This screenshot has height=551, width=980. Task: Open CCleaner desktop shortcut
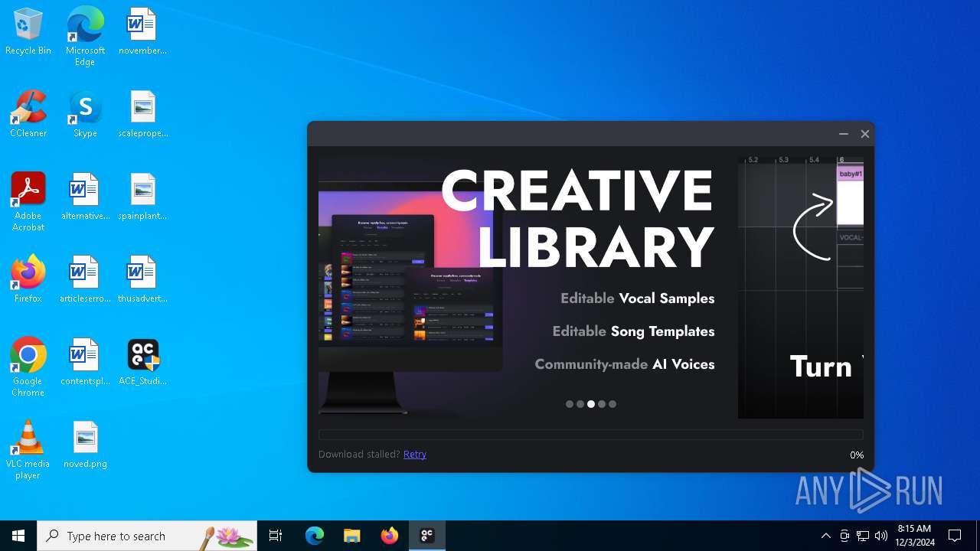point(28,114)
